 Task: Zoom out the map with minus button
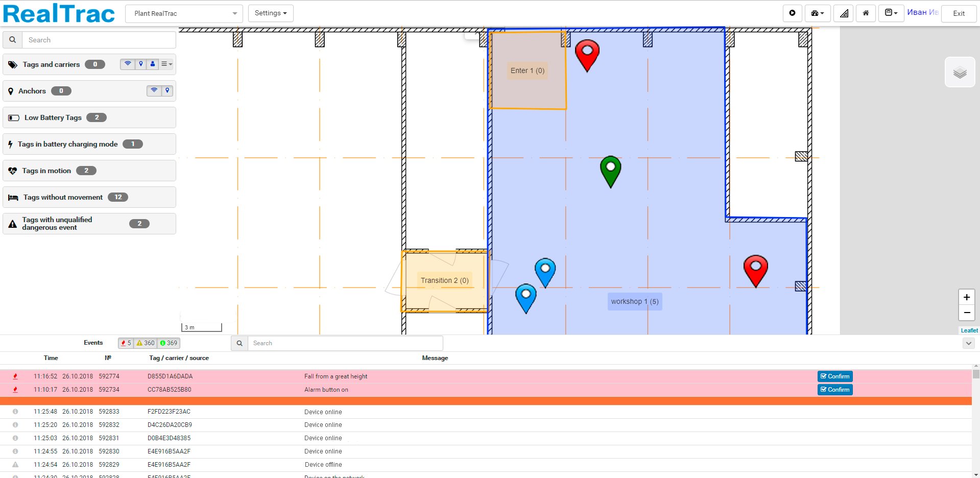coord(967,313)
